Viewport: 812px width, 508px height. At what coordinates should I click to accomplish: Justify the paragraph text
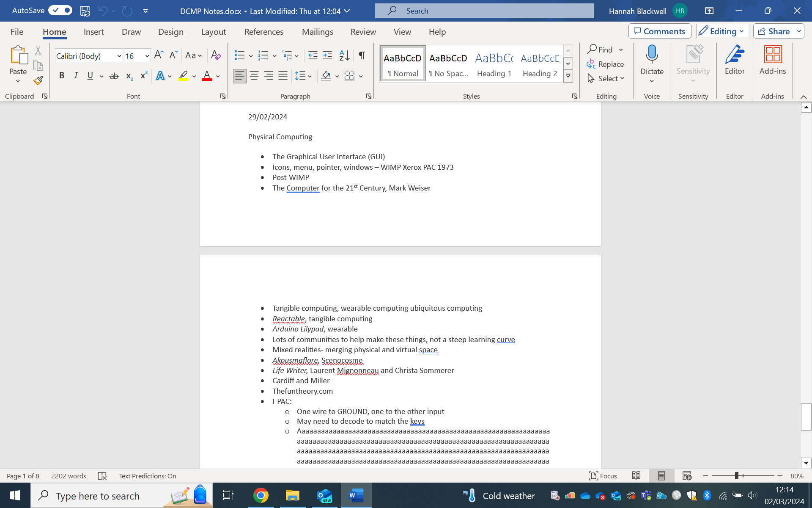(x=283, y=76)
